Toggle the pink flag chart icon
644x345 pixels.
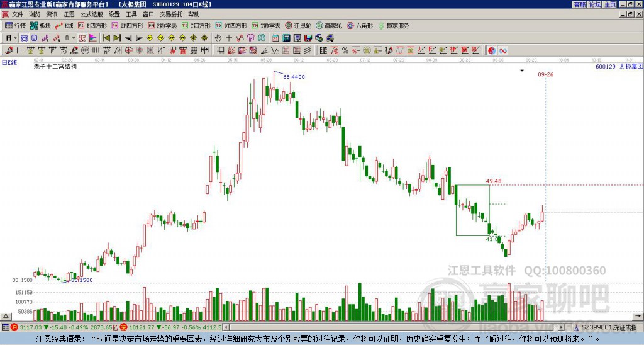click(93, 38)
